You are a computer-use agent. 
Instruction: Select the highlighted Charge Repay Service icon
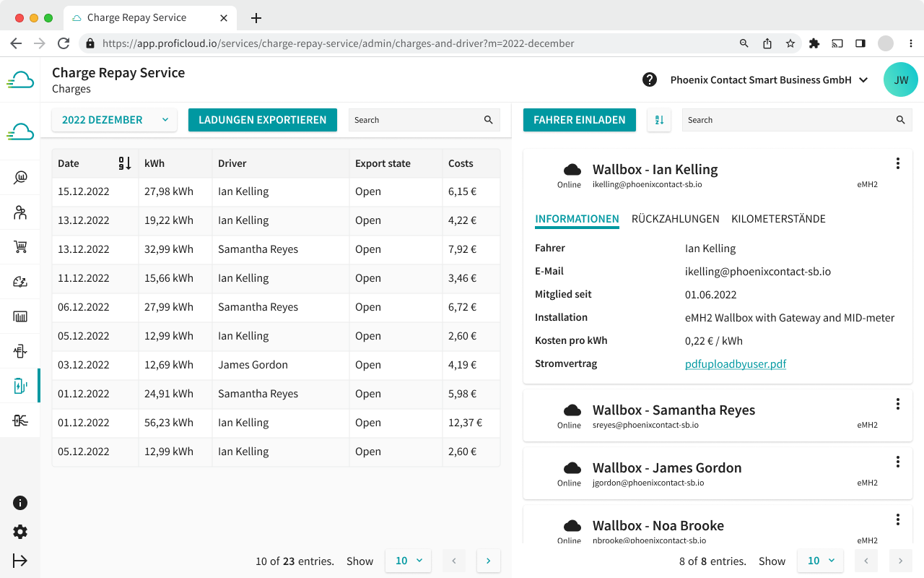[x=20, y=385]
